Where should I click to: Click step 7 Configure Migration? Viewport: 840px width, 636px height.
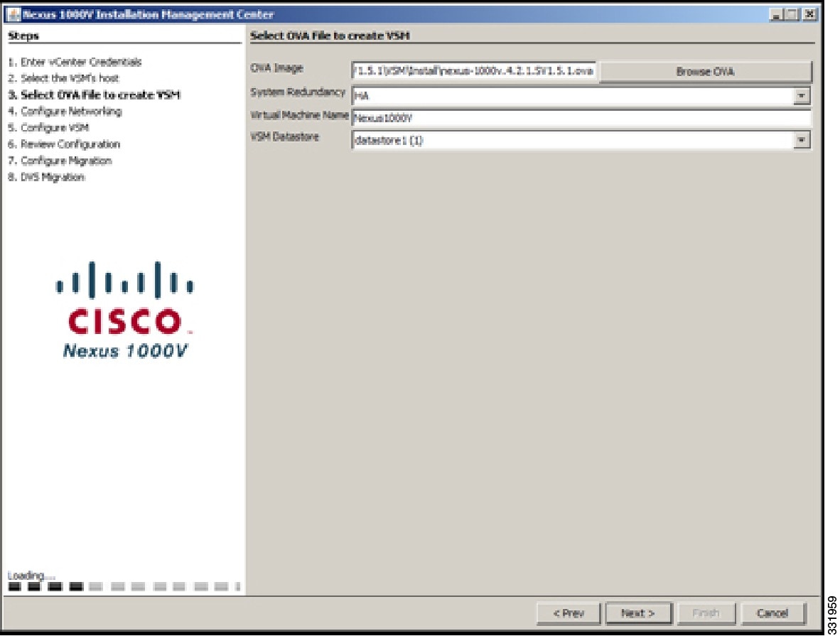point(60,161)
